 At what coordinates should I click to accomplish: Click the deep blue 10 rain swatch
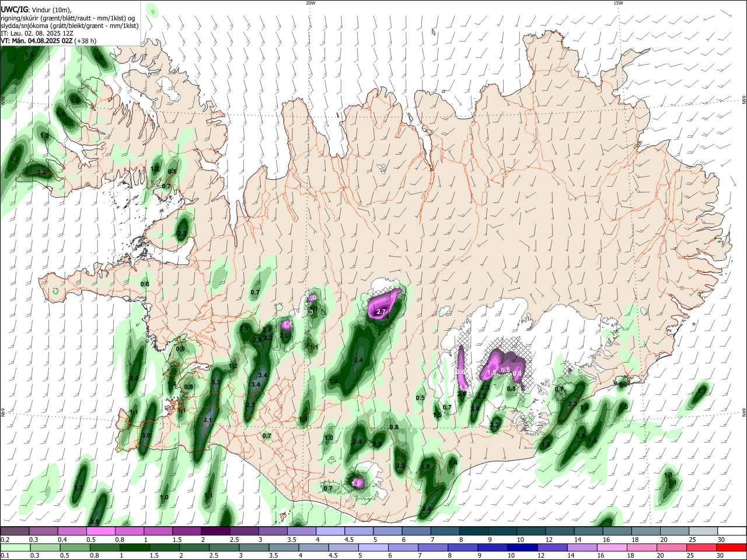(523, 547)
